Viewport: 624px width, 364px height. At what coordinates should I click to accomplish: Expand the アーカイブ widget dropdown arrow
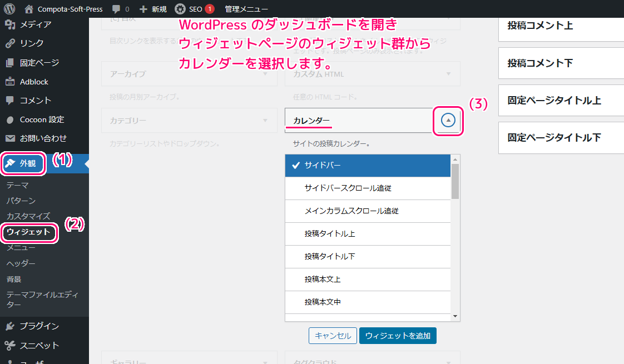265,74
